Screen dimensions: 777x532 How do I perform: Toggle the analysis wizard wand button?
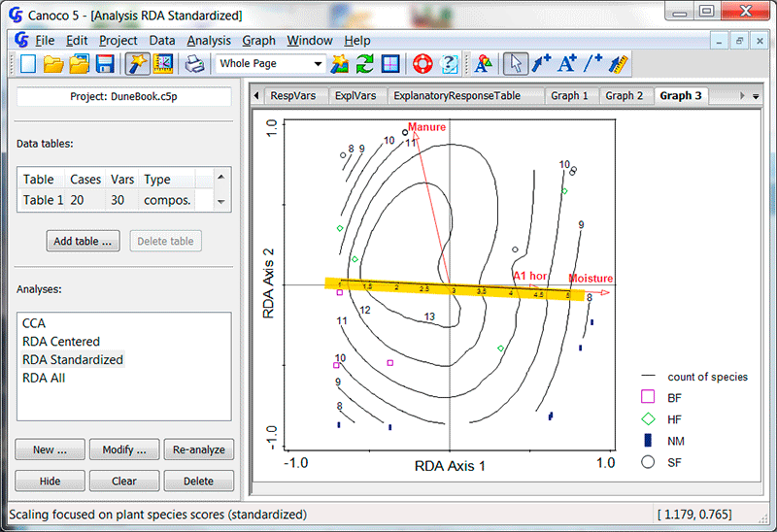[137, 64]
